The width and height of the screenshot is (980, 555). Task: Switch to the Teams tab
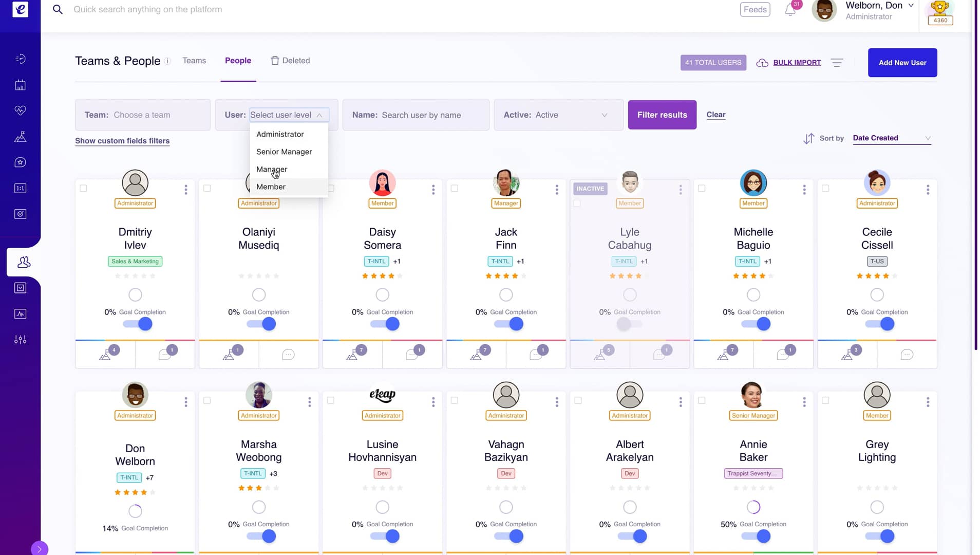point(194,60)
